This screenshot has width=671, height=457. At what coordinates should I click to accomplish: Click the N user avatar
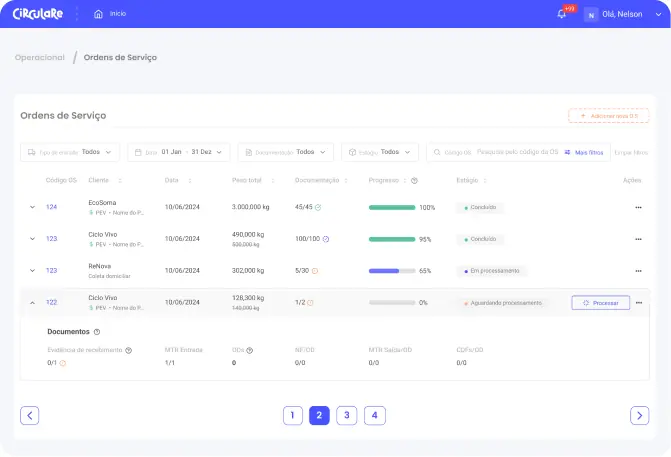tap(591, 15)
